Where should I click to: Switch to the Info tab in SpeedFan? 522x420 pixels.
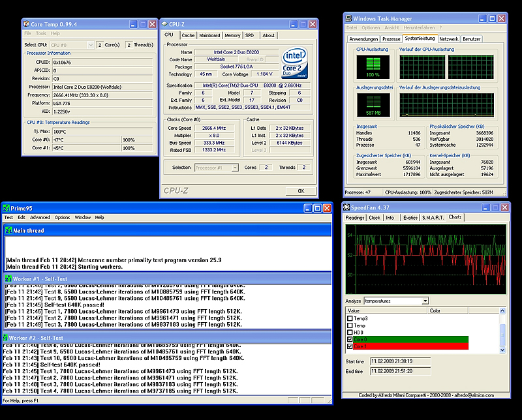pos(390,218)
